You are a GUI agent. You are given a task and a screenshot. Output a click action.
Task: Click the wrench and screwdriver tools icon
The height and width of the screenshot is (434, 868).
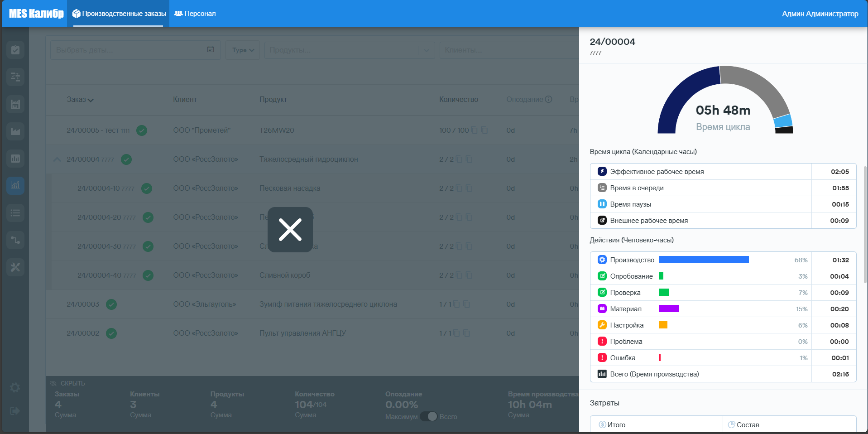(x=15, y=267)
